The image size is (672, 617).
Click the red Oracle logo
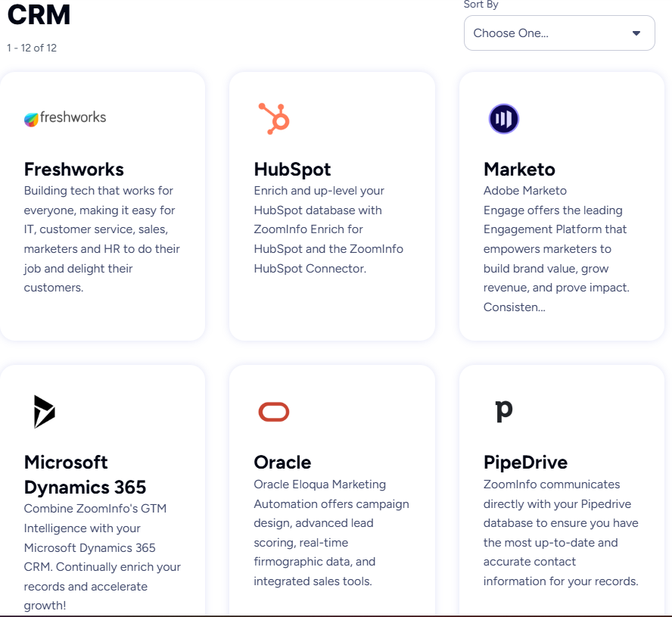pos(274,412)
